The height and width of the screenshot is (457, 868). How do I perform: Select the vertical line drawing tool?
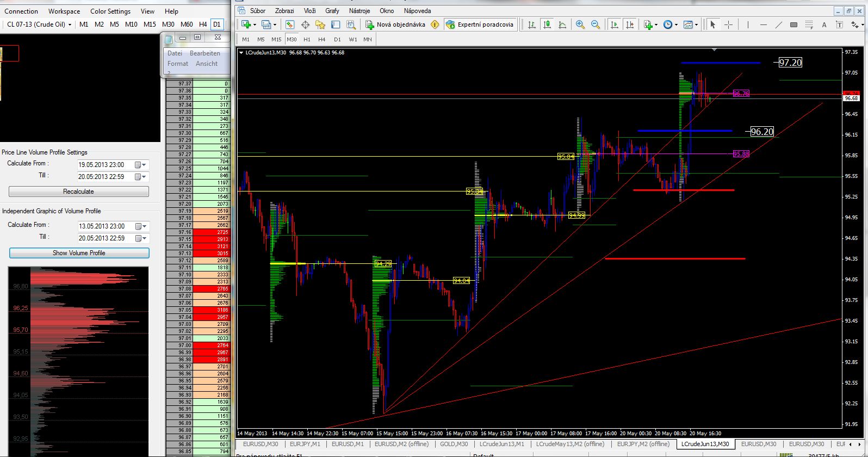[x=748, y=24]
